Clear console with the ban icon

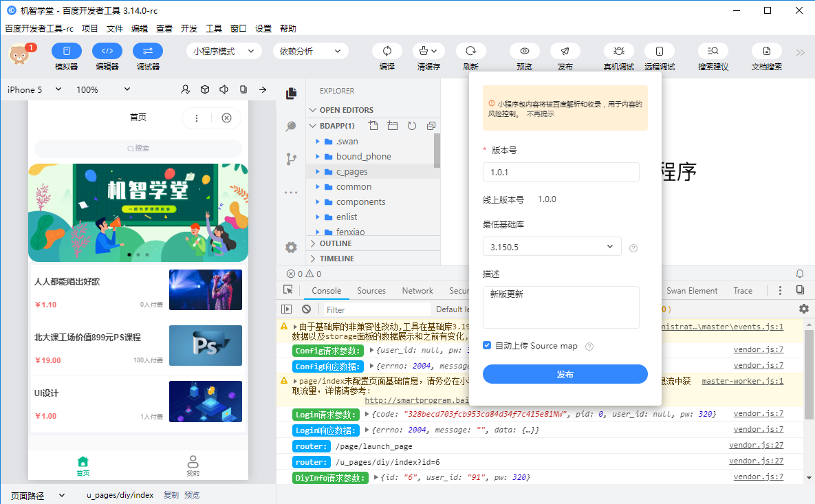pos(306,309)
